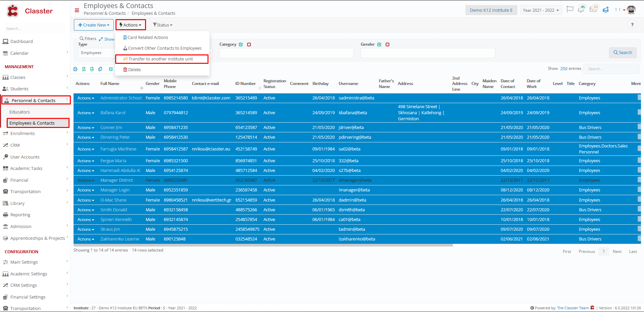Click the blue Search button
This screenshot has width=644, height=312.
click(x=623, y=52)
